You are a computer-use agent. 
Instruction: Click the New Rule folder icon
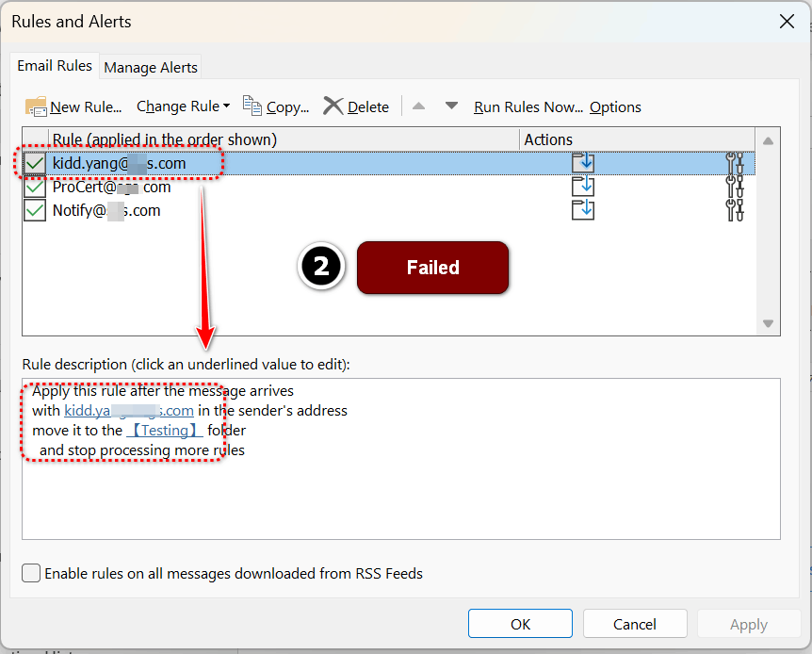pos(36,106)
